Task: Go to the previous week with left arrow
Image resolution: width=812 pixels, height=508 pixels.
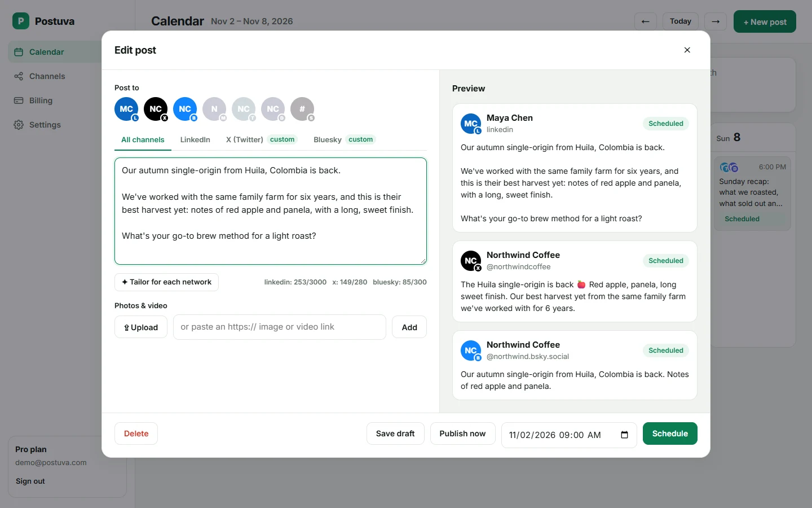Action: 646,21
